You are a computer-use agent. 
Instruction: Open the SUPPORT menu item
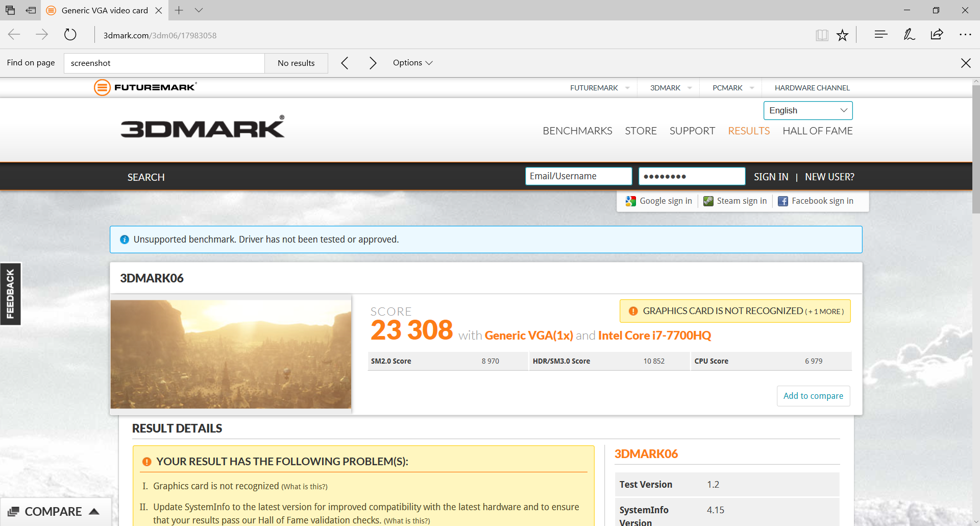692,131
